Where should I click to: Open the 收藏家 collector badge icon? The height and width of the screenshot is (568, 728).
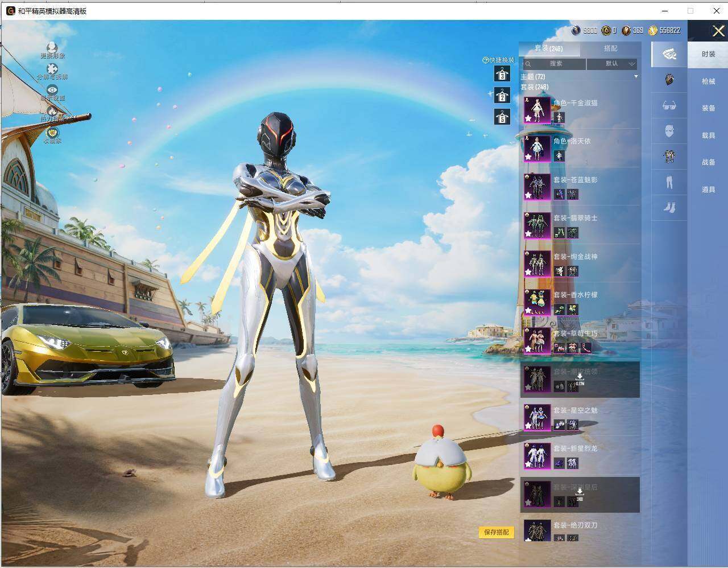tap(52, 133)
